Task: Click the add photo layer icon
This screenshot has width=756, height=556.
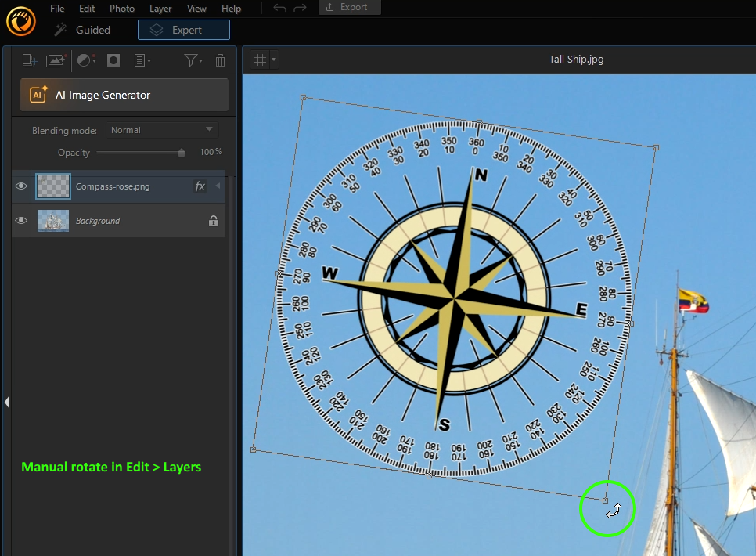Action: (56, 60)
